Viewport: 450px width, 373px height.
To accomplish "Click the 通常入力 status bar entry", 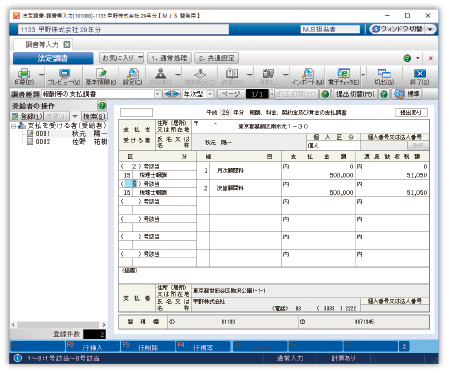I will coord(290,358).
